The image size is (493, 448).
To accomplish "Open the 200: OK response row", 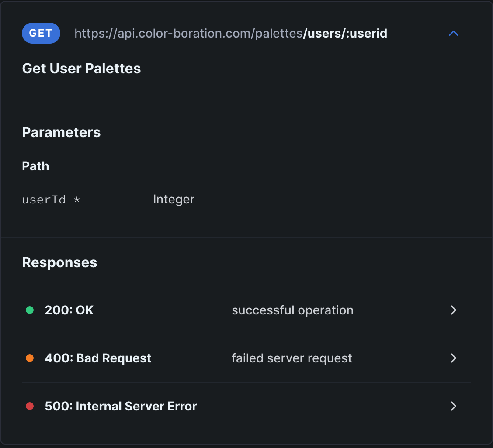I will [x=69, y=310].
